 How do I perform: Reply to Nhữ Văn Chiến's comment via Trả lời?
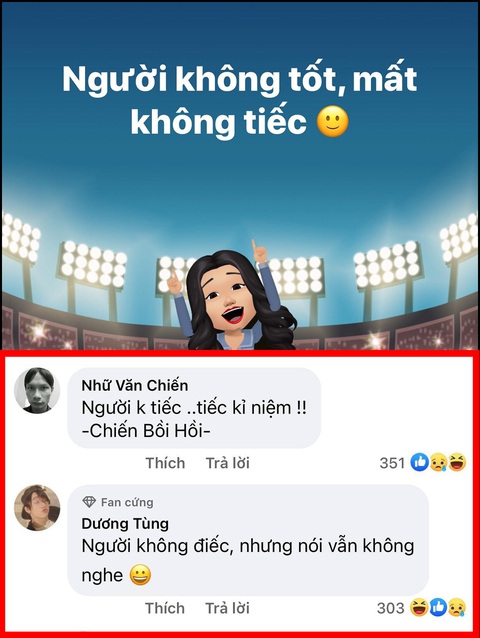coord(227,463)
